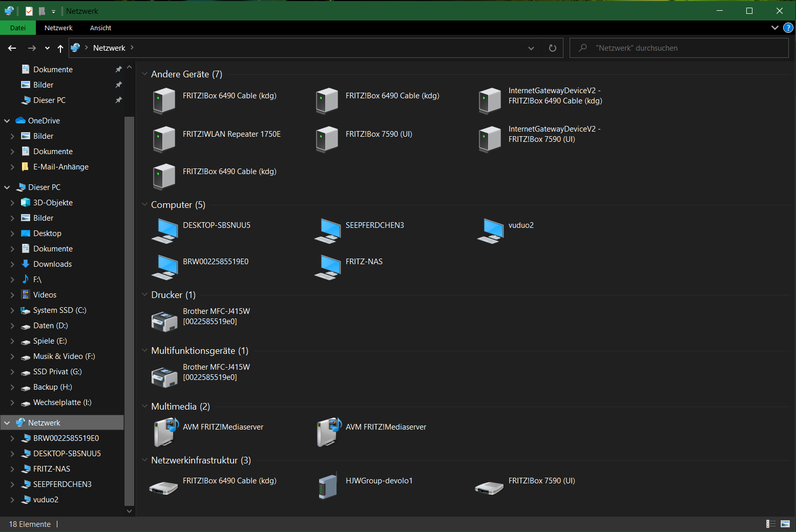
Task: Open System SSD (C:) drive
Action: click(59, 310)
